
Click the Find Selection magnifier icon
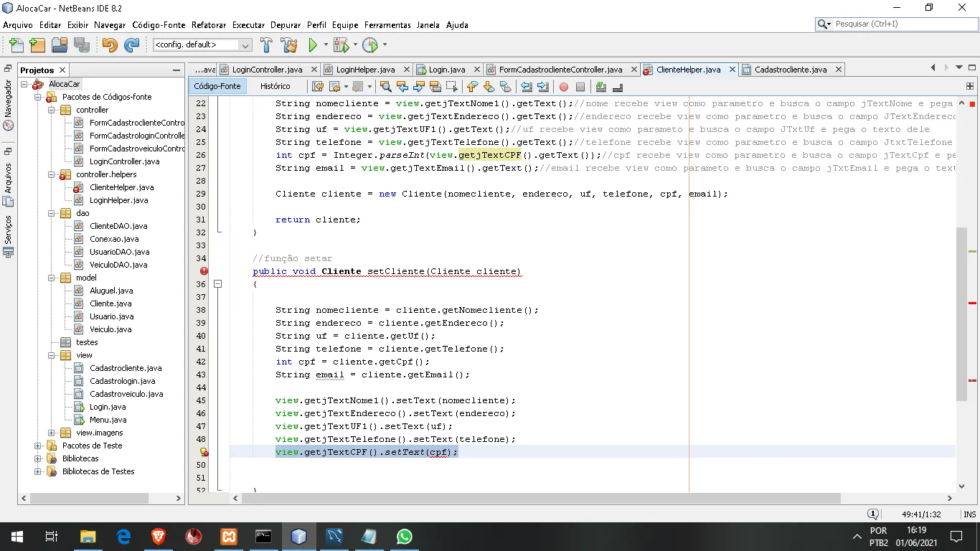pos(386,87)
